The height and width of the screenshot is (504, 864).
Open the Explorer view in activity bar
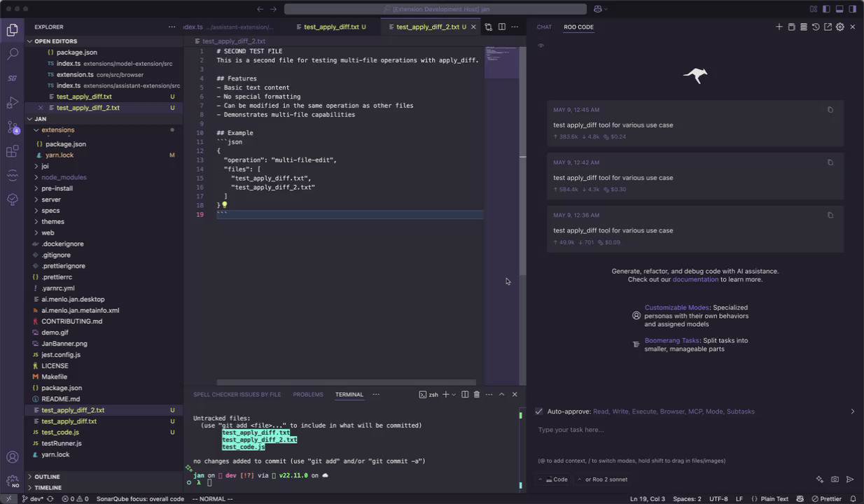[12, 29]
